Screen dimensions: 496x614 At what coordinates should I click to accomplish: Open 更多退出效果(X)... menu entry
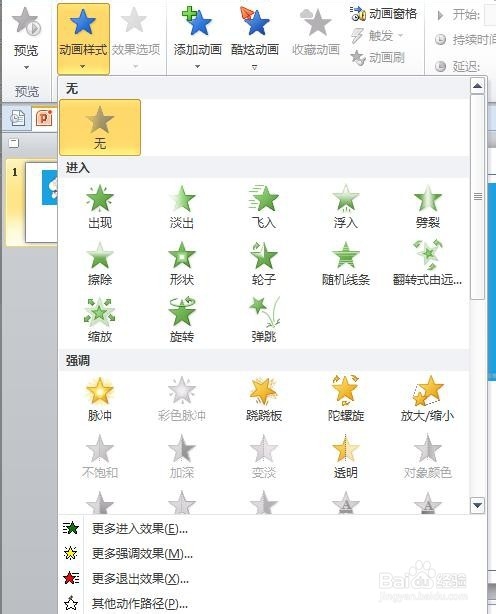pyautogui.click(x=272, y=578)
